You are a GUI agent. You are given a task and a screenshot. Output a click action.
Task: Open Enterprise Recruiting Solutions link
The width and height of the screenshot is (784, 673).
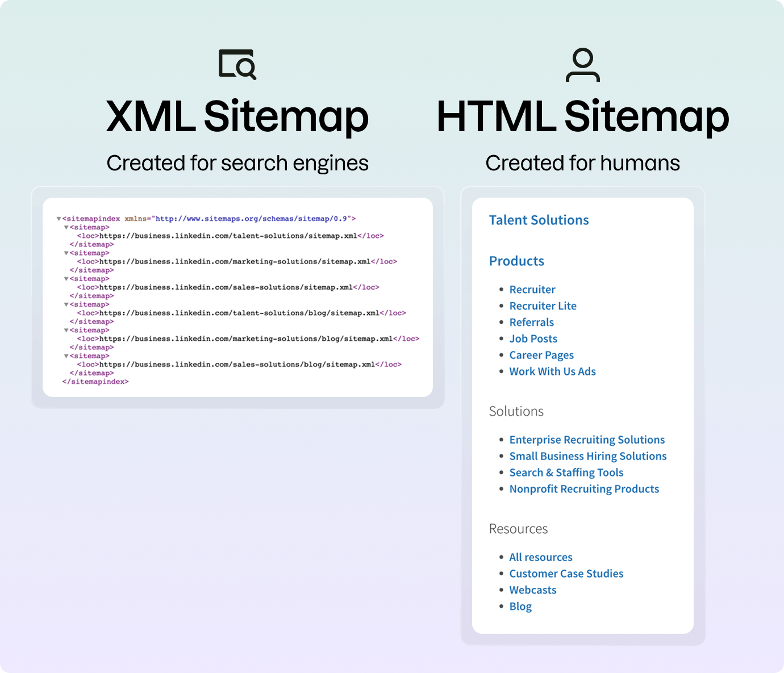(587, 440)
